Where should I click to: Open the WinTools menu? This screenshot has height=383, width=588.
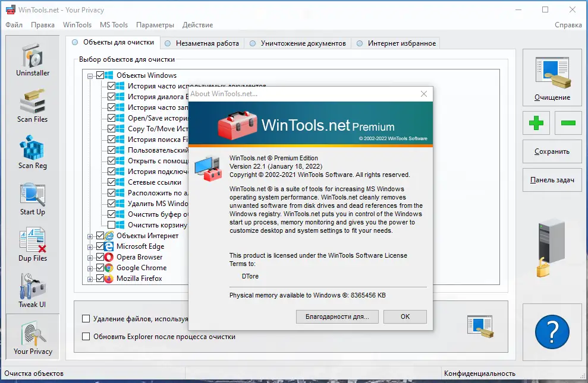click(77, 25)
